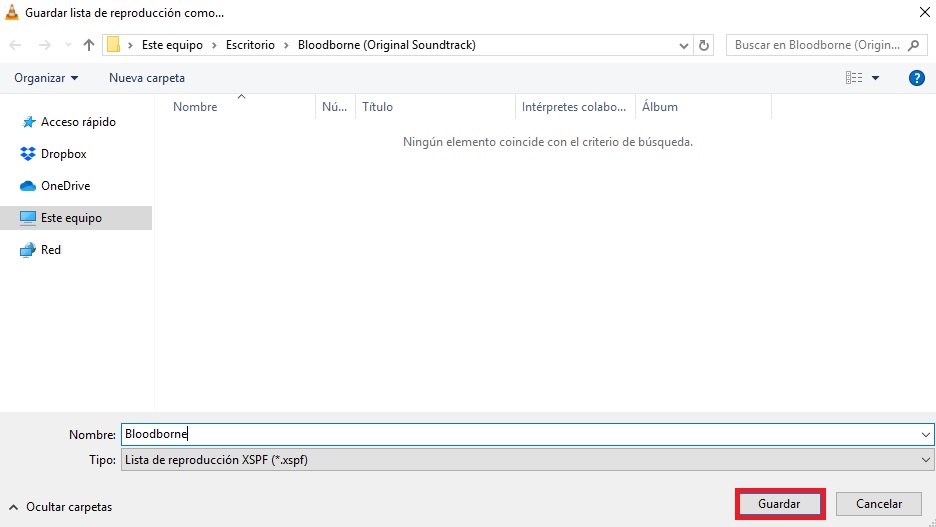Open Dropbox in sidebar

(x=63, y=154)
